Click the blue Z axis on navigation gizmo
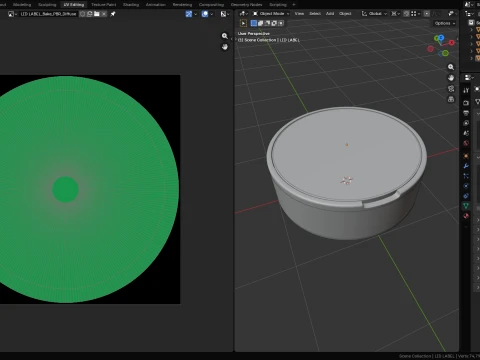Image resolution: width=480 pixels, height=360 pixels. coord(441,38)
